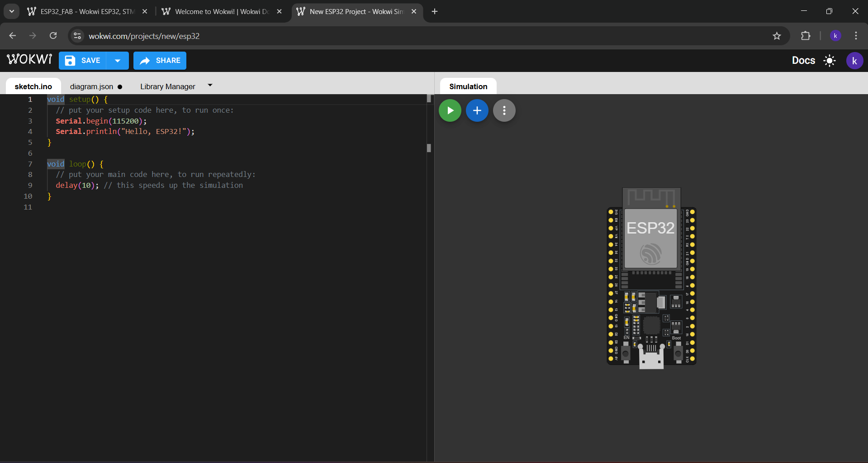
Task: Click the Serial.begin(115200) code line
Action: 101,121
